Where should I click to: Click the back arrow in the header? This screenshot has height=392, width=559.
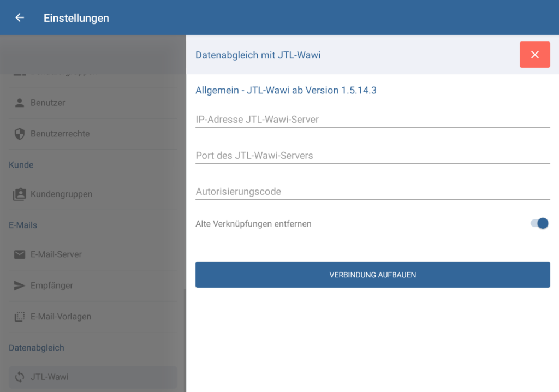tap(19, 17)
